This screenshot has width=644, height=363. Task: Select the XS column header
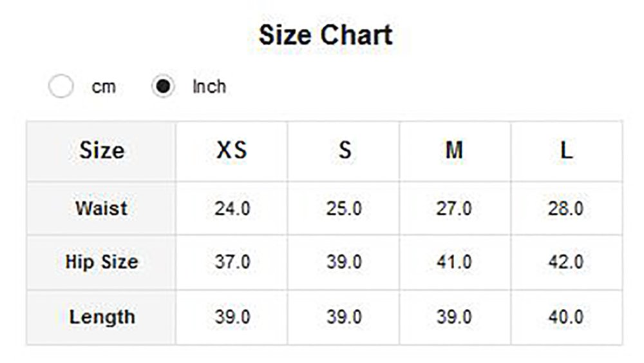tap(232, 150)
